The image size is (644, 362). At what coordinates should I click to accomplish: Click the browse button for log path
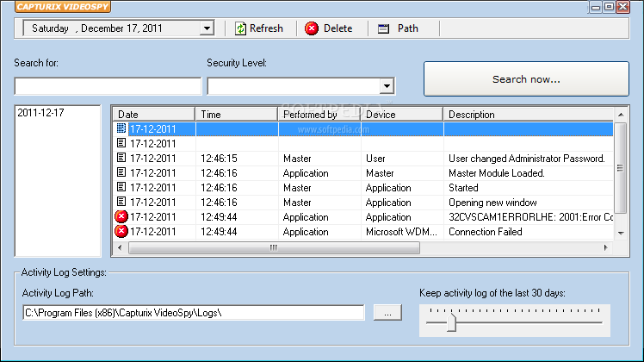click(x=387, y=313)
